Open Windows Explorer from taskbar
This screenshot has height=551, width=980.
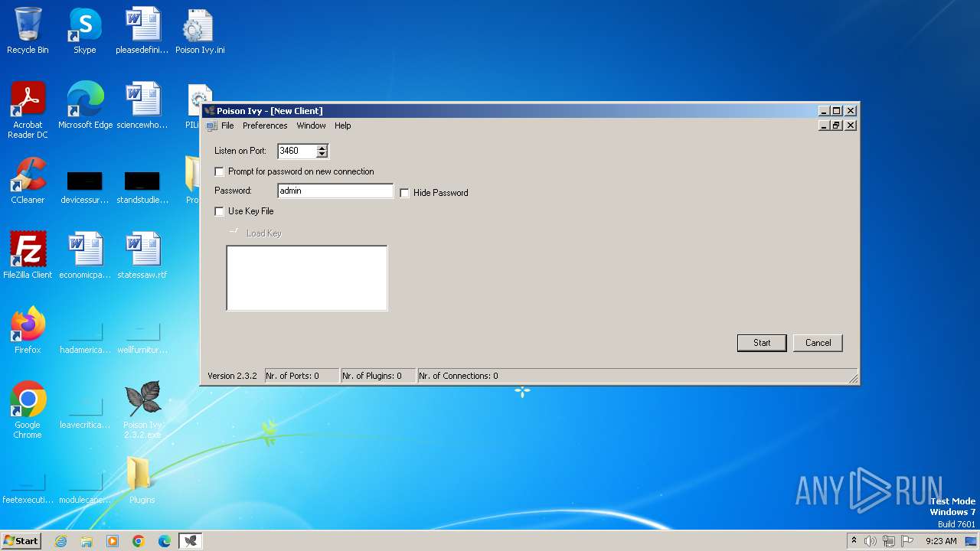pyautogui.click(x=87, y=541)
